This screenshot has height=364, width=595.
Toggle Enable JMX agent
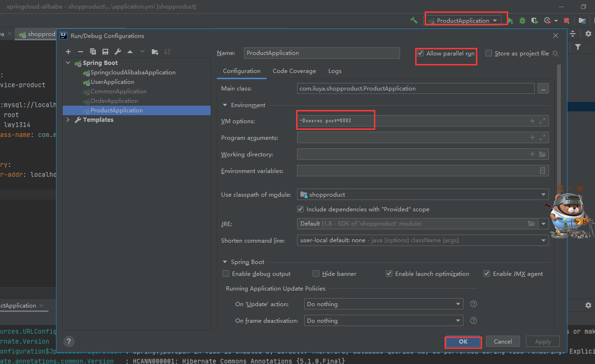487,273
